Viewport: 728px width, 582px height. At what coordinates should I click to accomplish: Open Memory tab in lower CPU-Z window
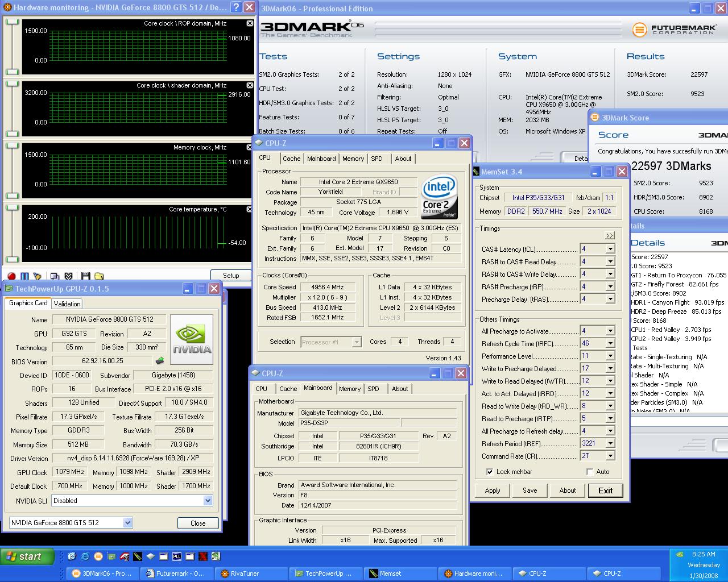click(350, 389)
